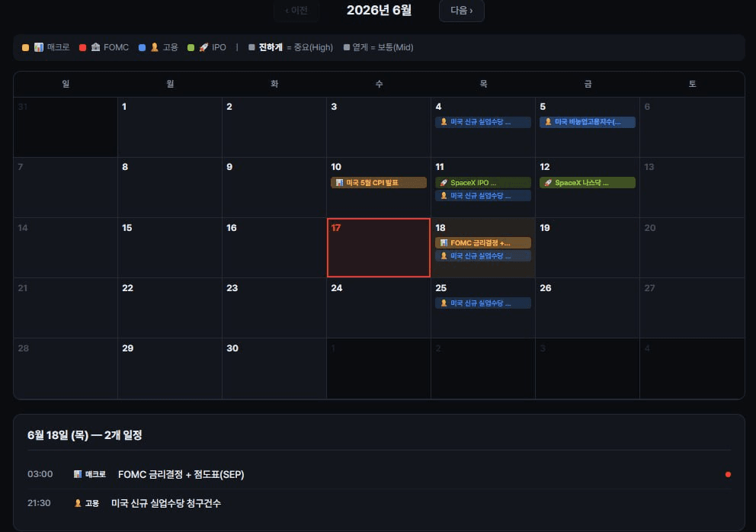756x532 pixels.
Task: Open the 21:30 미국 신규 실업수당 청구건수 row
Action: point(379,503)
